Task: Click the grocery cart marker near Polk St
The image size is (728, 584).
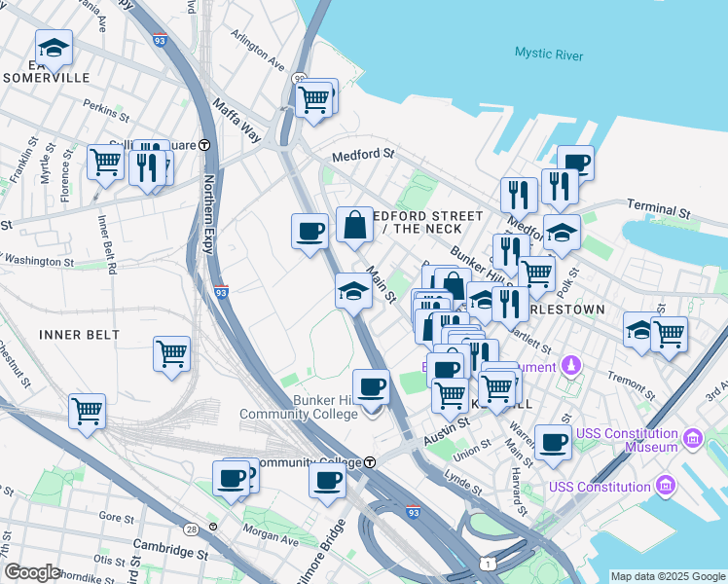Action: (536, 274)
